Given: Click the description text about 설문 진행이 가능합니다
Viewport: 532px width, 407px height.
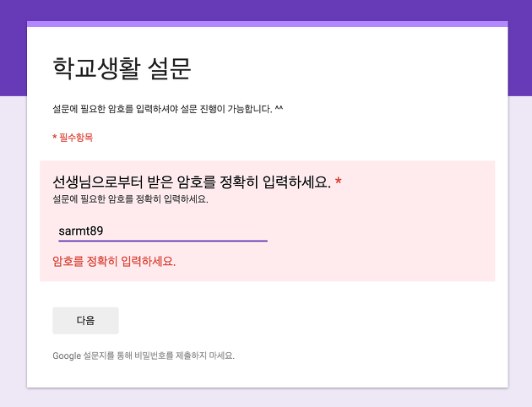Looking at the screenshot, I should point(167,109).
